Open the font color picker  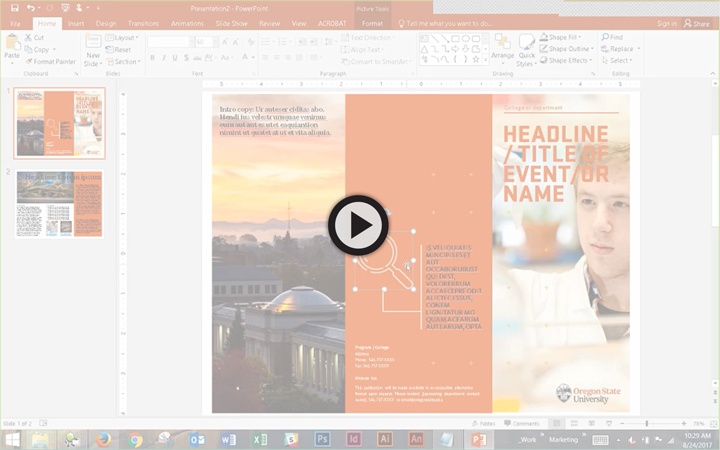click(x=253, y=57)
